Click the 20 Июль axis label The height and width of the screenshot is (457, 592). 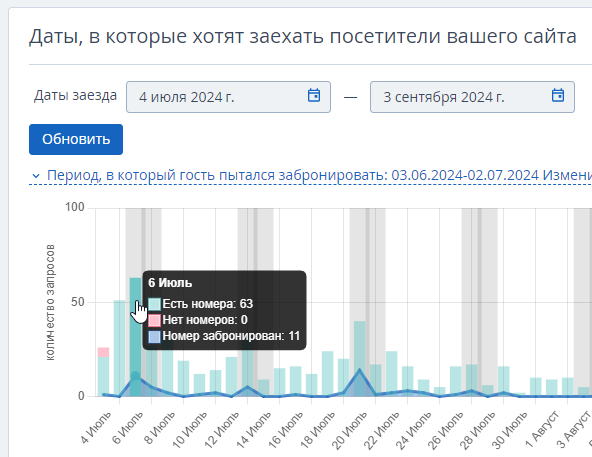click(349, 430)
